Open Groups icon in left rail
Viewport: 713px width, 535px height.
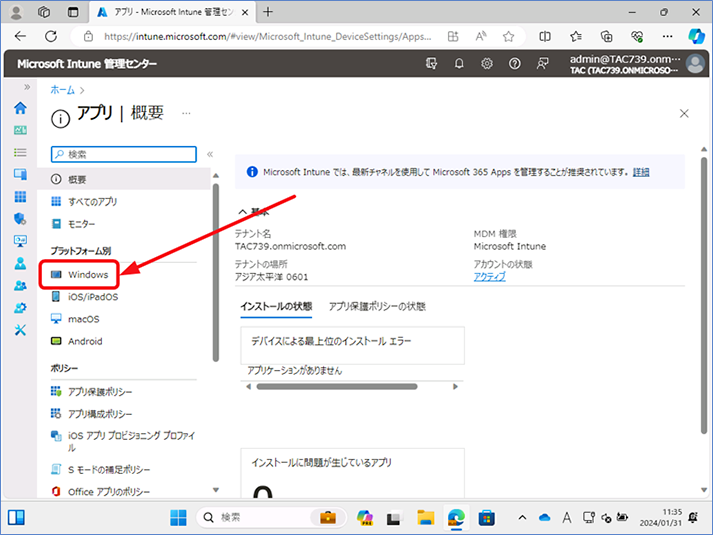point(20,285)
